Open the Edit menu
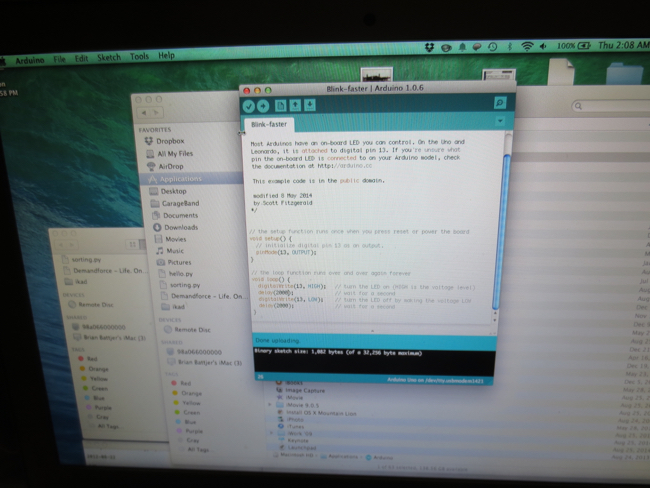This screenshot has width=650, height=488. [x=81, y=58]
